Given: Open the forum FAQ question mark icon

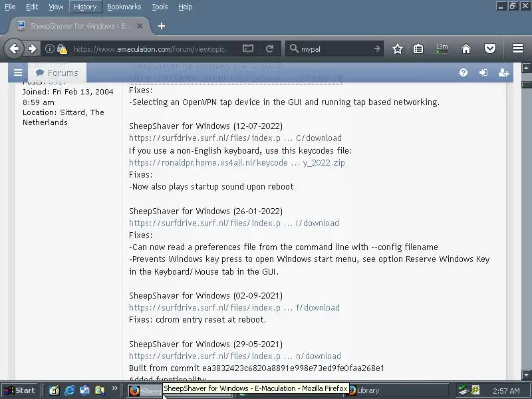Looking at the screenshot, I should point(464,72).
